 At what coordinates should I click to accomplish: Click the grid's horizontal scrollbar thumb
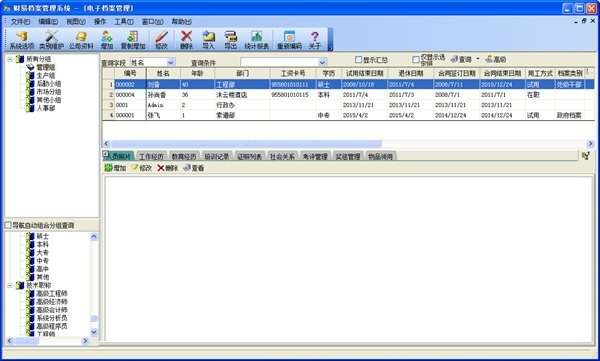(x=246, y=144)
